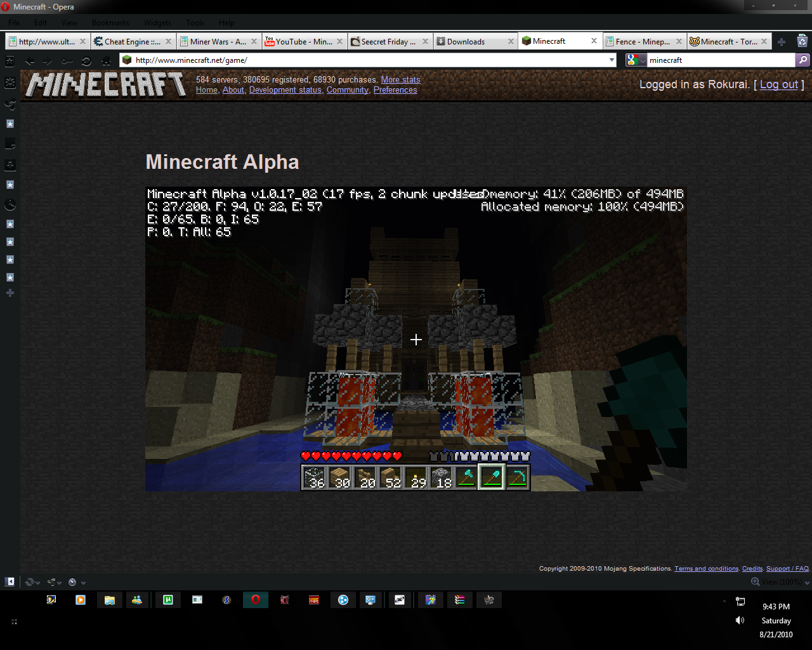Click the volume speaker tray icon
The image size is (812, 650).
pos(740,620)
